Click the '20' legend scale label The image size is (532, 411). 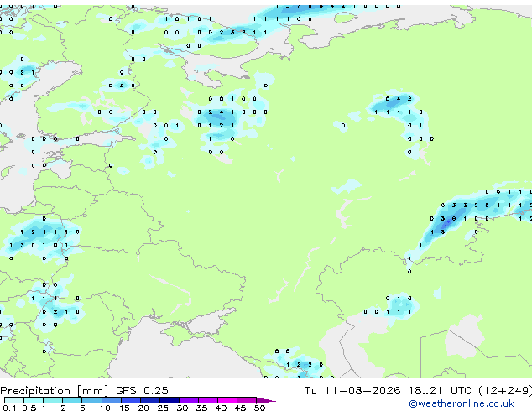[x=143, y=408]
